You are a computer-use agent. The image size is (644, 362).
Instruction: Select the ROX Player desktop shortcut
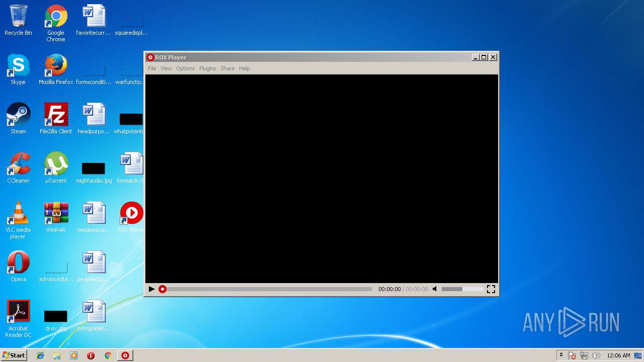pos(131,217)
